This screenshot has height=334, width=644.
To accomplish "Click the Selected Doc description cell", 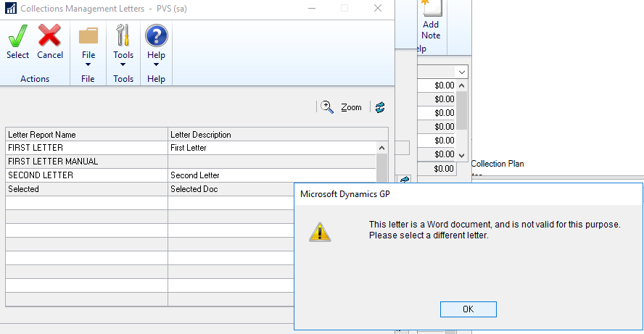I will (x=231, y=189).
